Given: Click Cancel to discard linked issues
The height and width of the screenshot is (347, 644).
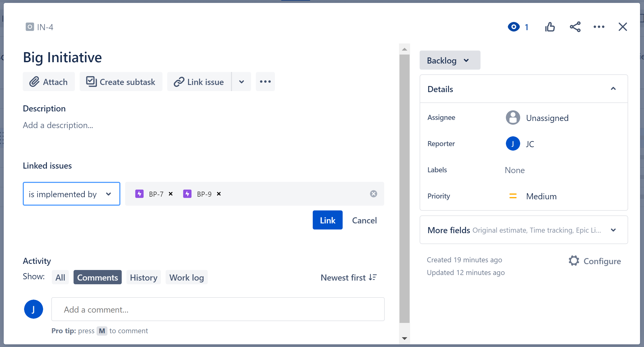Looking at the screenshot, I should pyautogui.click(x=364, y=220).
